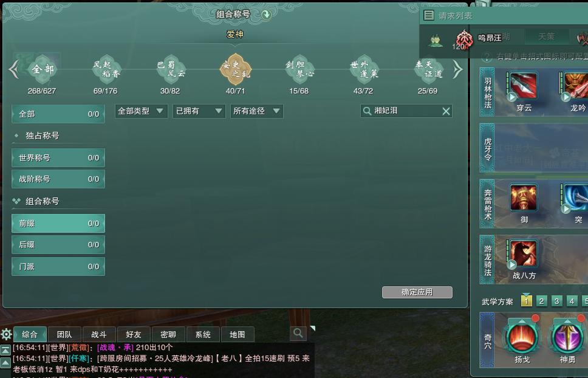
Task: Open the 扬戈 talent icon
Action: [522, 337]
